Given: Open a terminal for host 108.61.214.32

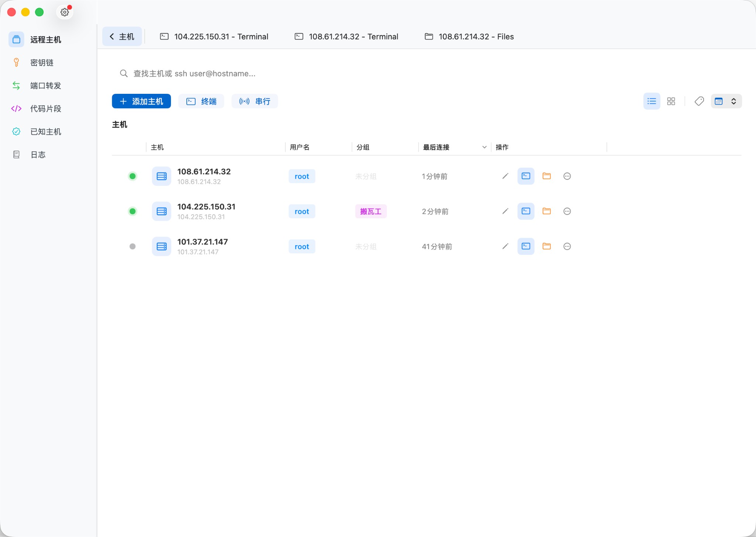Looking at the screenshot, I should [x=526, y=176].
